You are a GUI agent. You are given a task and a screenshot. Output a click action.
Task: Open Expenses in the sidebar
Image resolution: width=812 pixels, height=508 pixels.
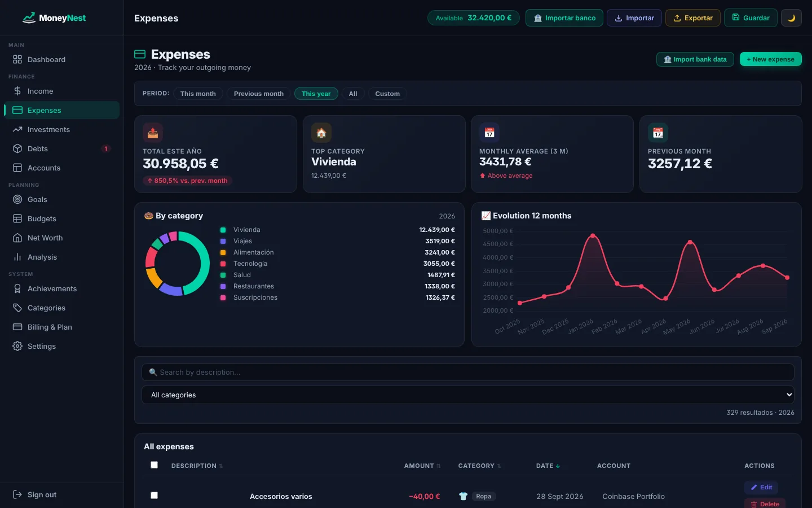coord(62,110)
